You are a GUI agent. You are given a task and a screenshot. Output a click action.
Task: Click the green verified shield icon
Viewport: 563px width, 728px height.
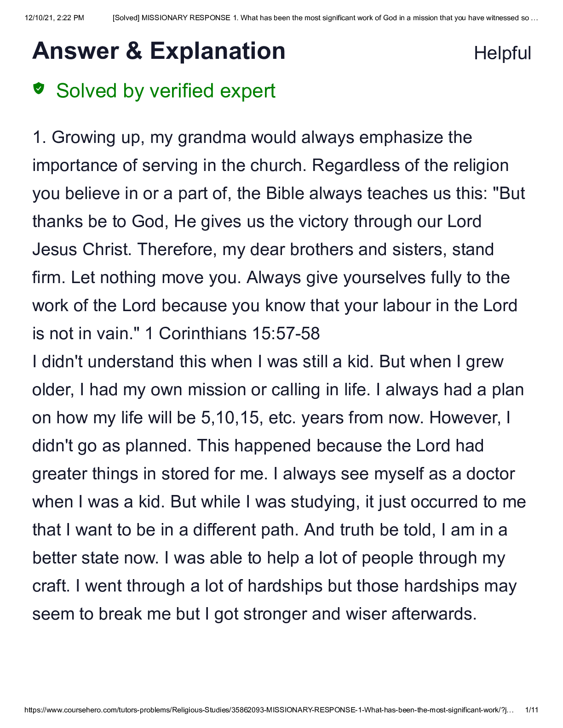point(39,88)
